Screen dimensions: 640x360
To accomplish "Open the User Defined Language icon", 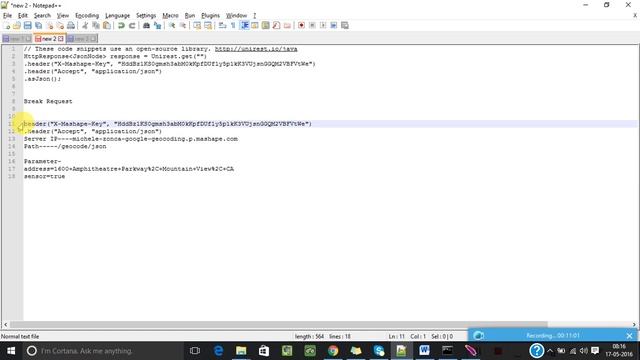I will pyautogui.click(x=255, y=25).
